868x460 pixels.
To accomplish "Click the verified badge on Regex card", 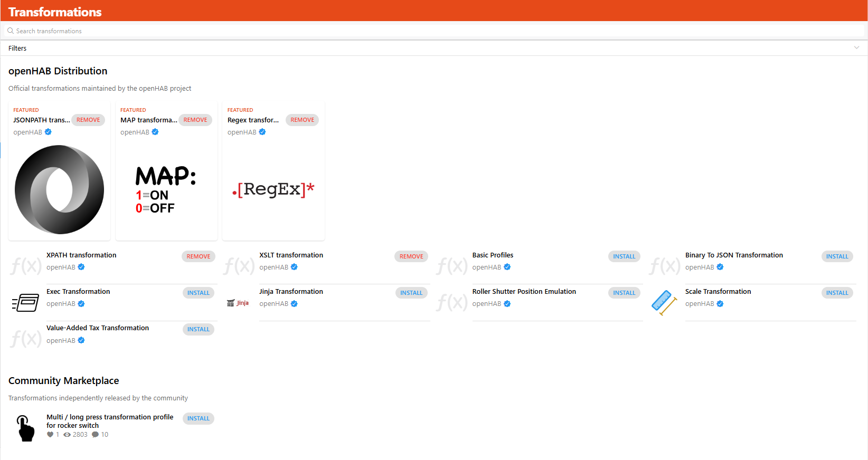I will [x=262, y=132].
